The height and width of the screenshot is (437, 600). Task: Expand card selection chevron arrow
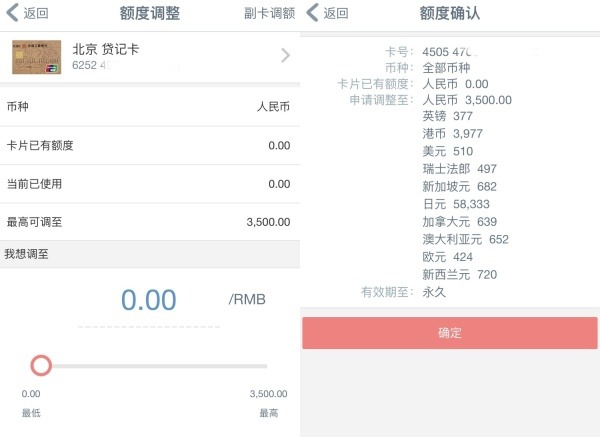[285, 55]
